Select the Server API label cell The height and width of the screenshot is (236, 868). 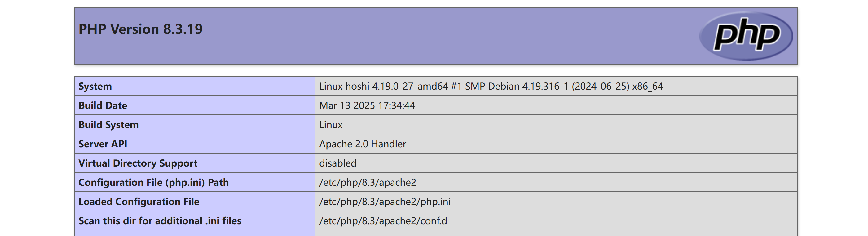tap(195, 144)
